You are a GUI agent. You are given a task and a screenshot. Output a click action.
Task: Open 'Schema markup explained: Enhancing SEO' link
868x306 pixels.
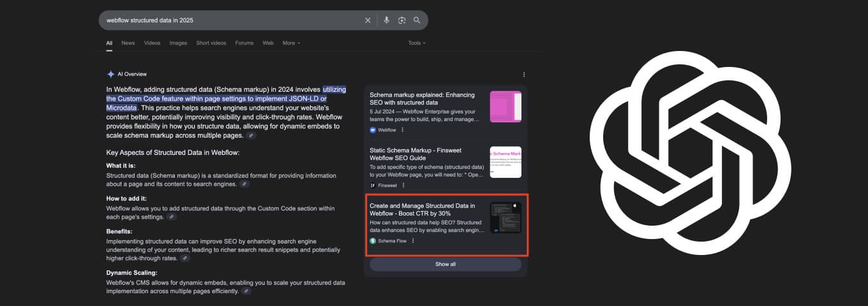click(423, 99)
